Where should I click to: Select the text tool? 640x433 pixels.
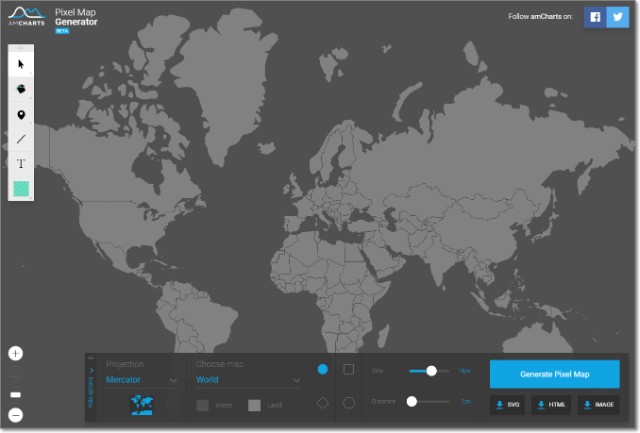tap(21, 163)
